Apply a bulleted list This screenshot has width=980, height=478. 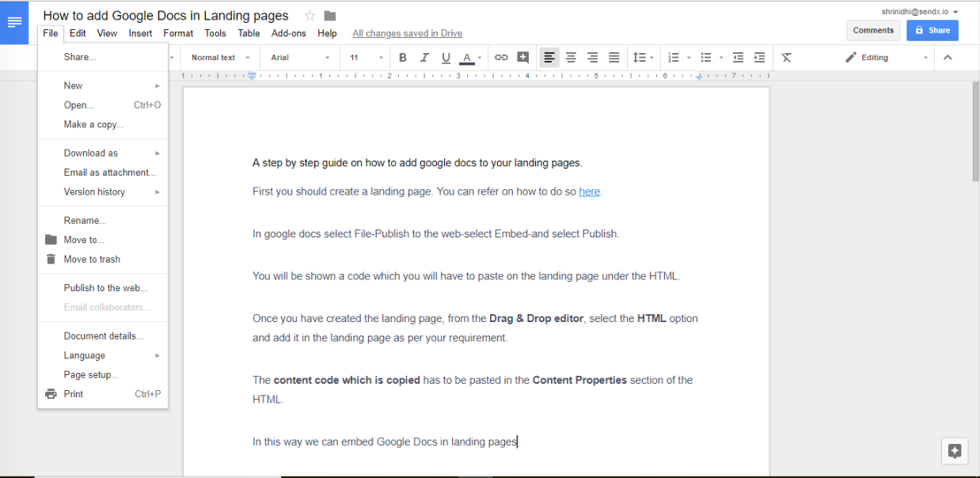point(706,58)
